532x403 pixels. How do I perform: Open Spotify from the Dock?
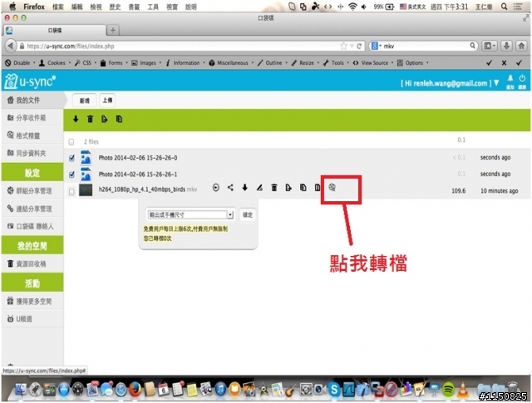448,389
